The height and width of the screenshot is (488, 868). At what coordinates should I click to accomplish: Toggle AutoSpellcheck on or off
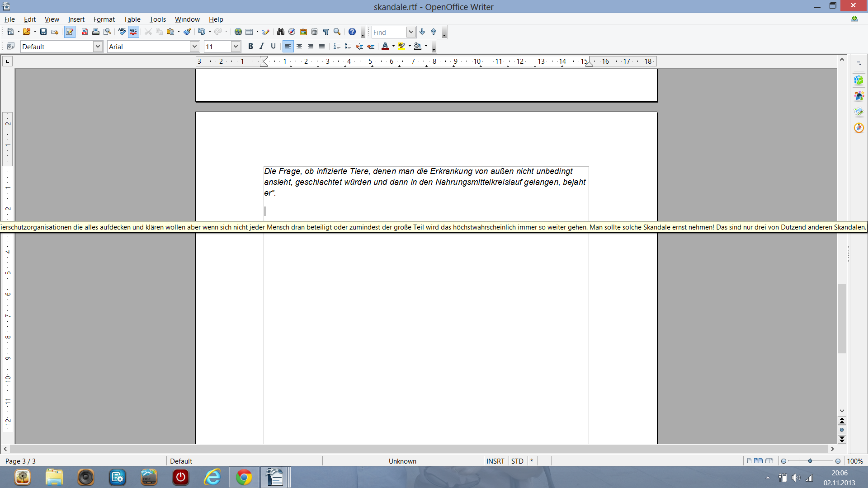pyautogui.click(x=133, y=32)
